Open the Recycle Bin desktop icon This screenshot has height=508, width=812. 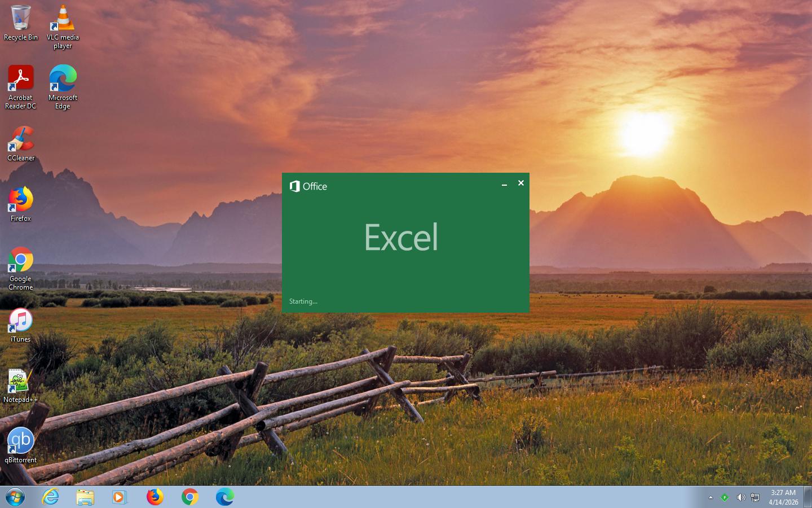[x=21, y=20]
